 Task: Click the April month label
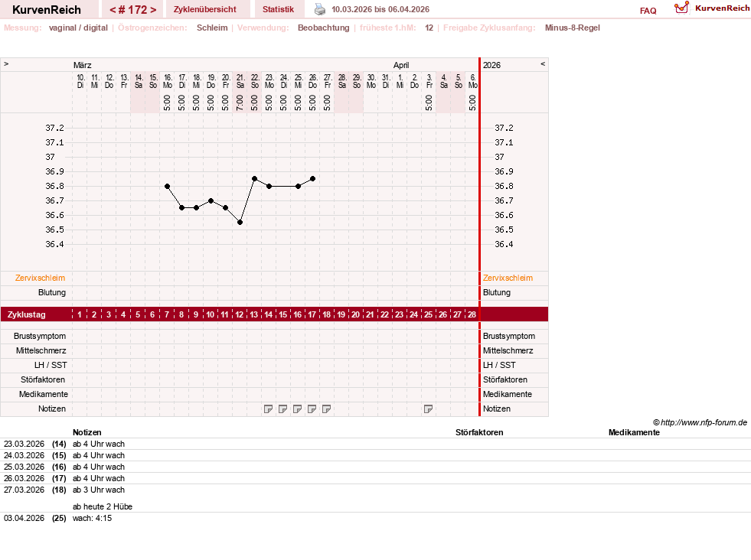[x=401, y=65]
